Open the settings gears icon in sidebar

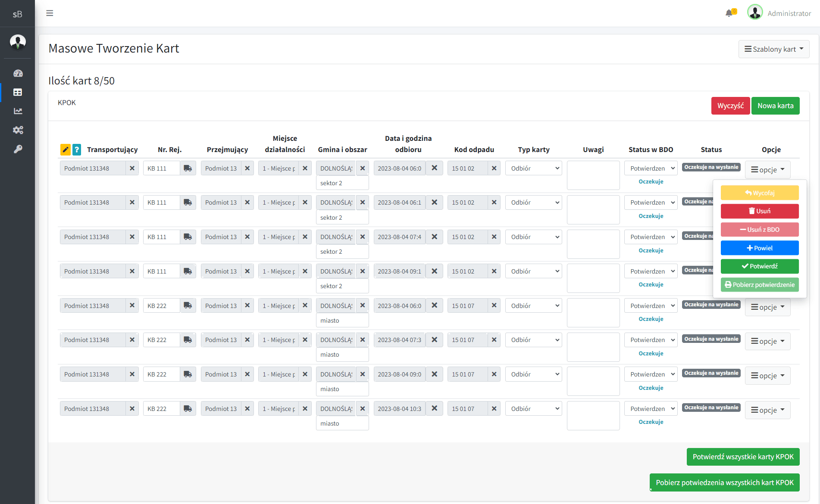click(18, 130)
